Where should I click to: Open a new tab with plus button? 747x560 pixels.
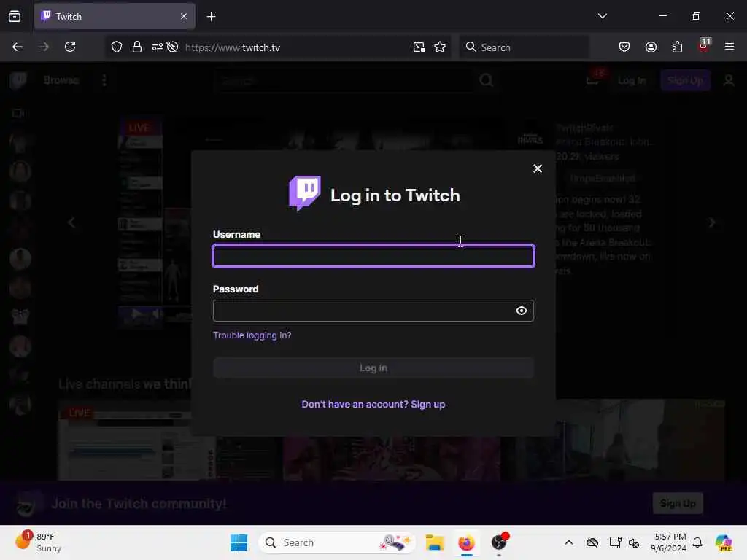click(x=211, y=16)
